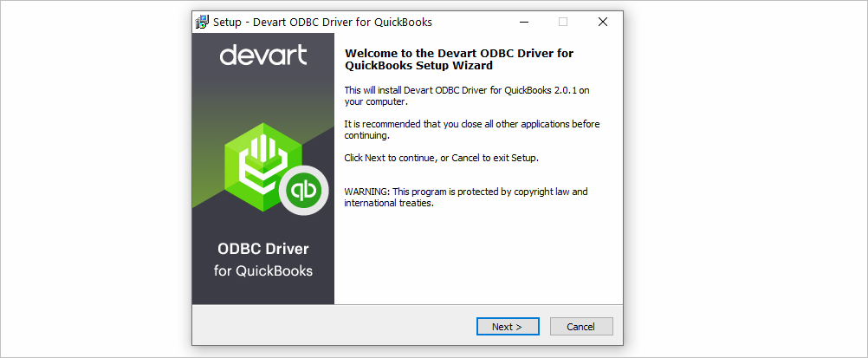Click the 'for QuickBooks' banner label
Image resolution: width=868 pixels, height=358 pixels.
[263, 271]
